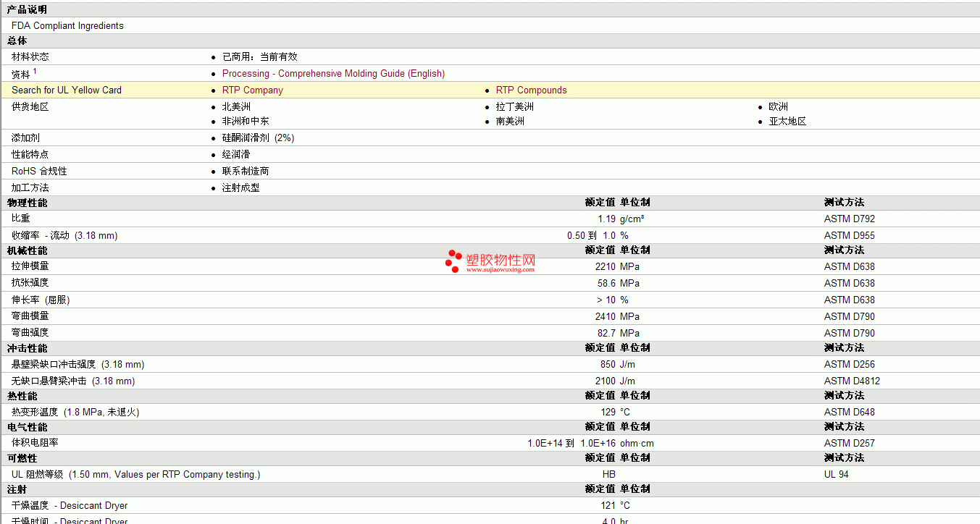980x524 pixels.
Task: Click the 注射 section header
Action: click(x=17, y=489)
